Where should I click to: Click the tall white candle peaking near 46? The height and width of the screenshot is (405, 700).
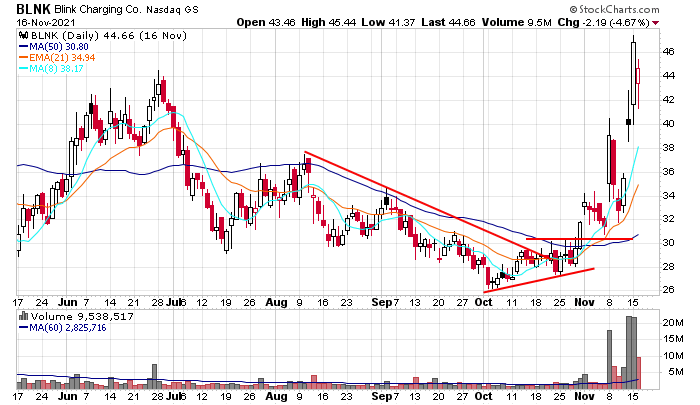pos(633,74)
